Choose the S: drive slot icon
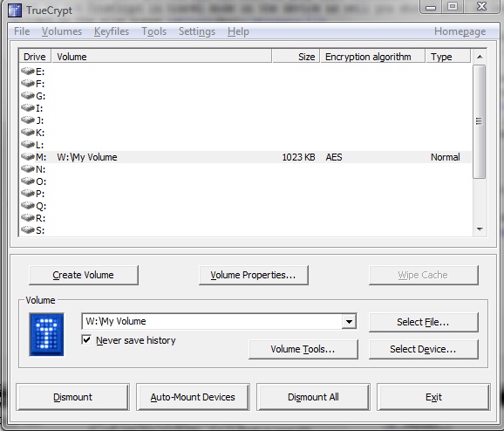Screen dimensions: 504x431 click(28, 229)
